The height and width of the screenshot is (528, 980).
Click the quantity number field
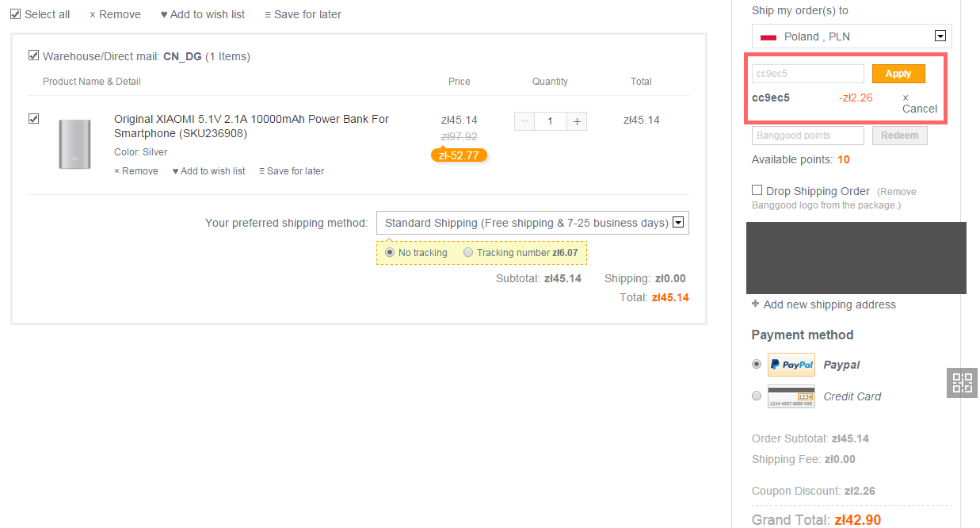pos(551,121)
